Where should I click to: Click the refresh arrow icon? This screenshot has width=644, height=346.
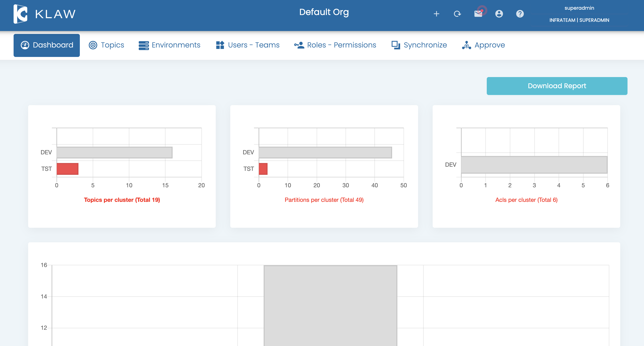[457, 14]
